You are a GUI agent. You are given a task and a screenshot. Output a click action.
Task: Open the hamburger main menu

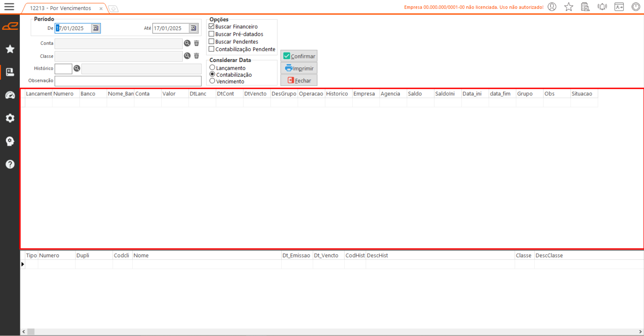tap(9, 7)
